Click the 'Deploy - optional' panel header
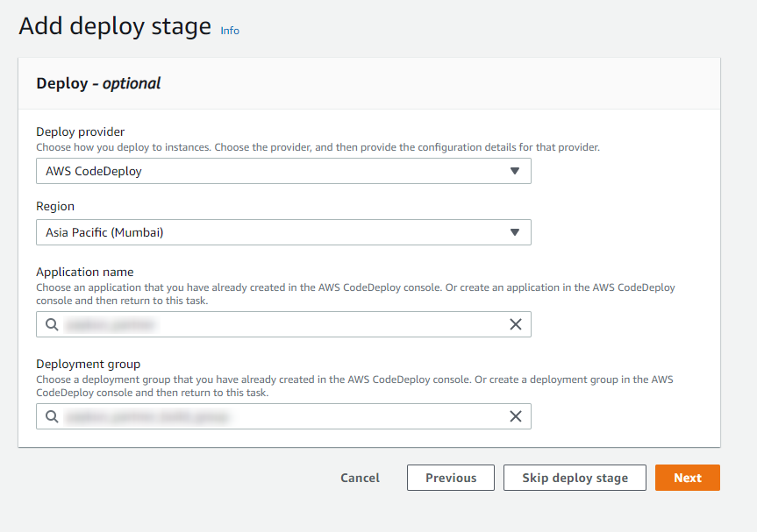The height and width of the screenshot is (532, 757). tap(98, 83)
